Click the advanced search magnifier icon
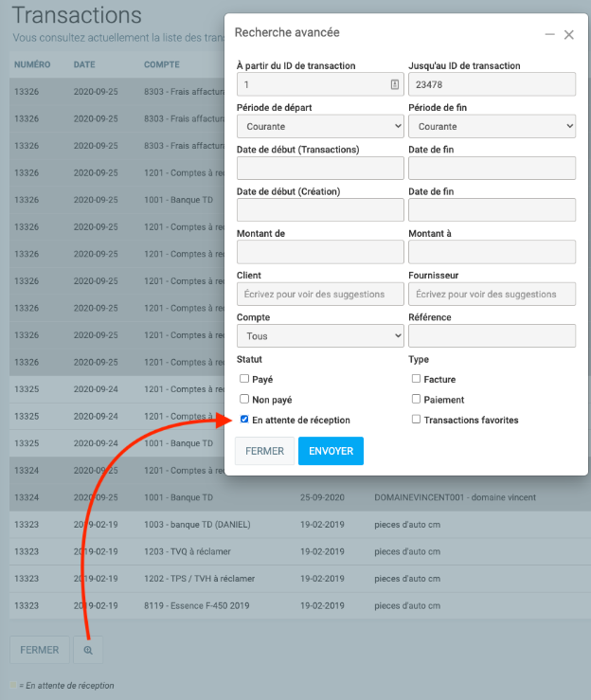The width and height of the screenshot is (591, 700). tap(88, 650)
